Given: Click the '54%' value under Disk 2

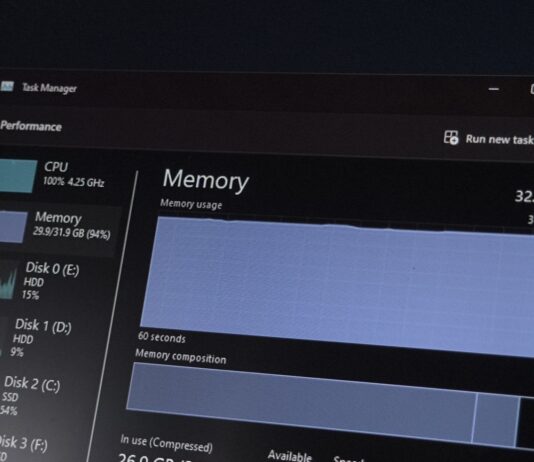Looking at the screenshot, I should pos(9,410).
